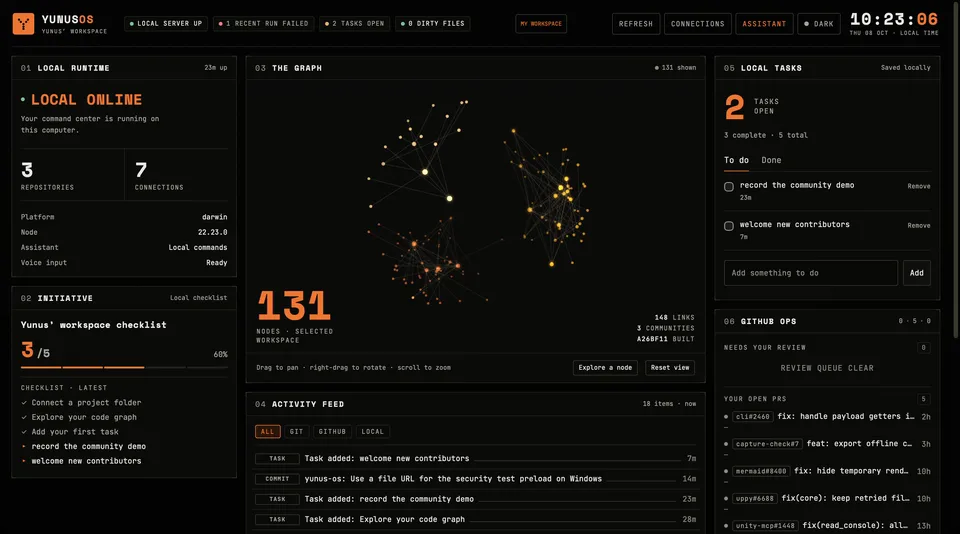Click 'record the community demo' in Initiative checklist
960x534 pixels.
click(x=89, y=446)
